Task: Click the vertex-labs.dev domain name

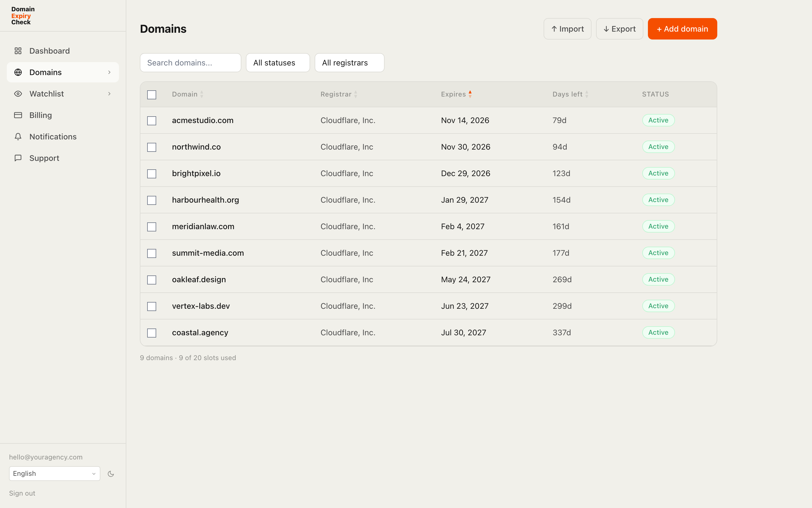Action: 201,306
